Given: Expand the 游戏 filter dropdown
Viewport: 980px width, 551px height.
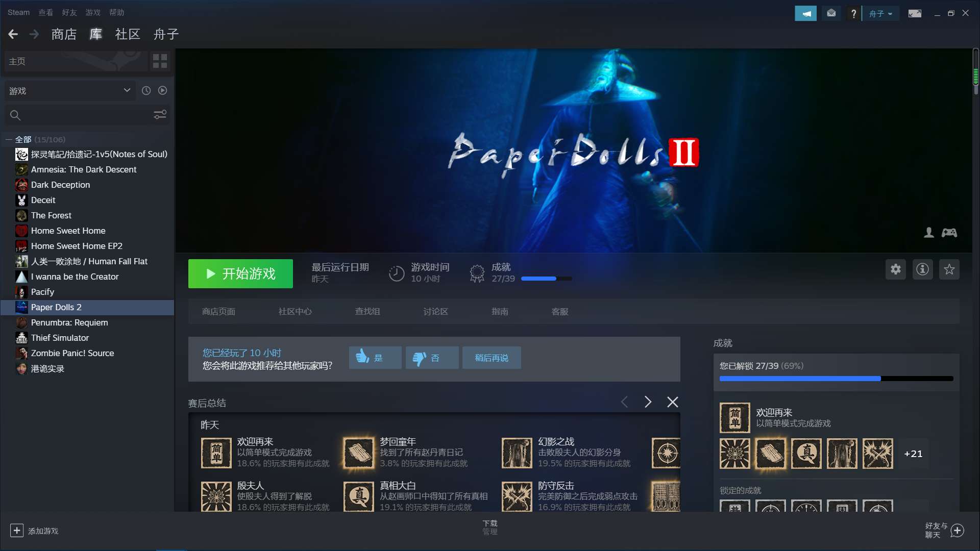Looking at the screenshot, I should pyautogui.click(x=70, y=91).
